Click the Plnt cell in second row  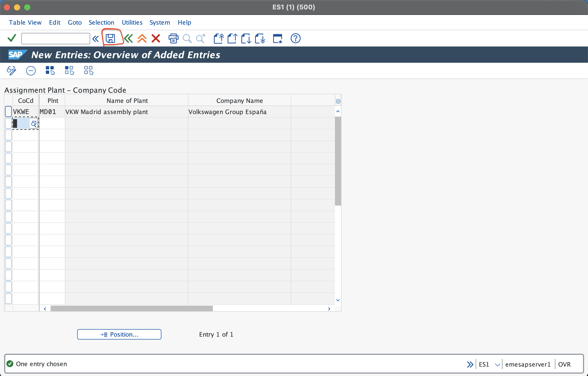pos(52,123)
